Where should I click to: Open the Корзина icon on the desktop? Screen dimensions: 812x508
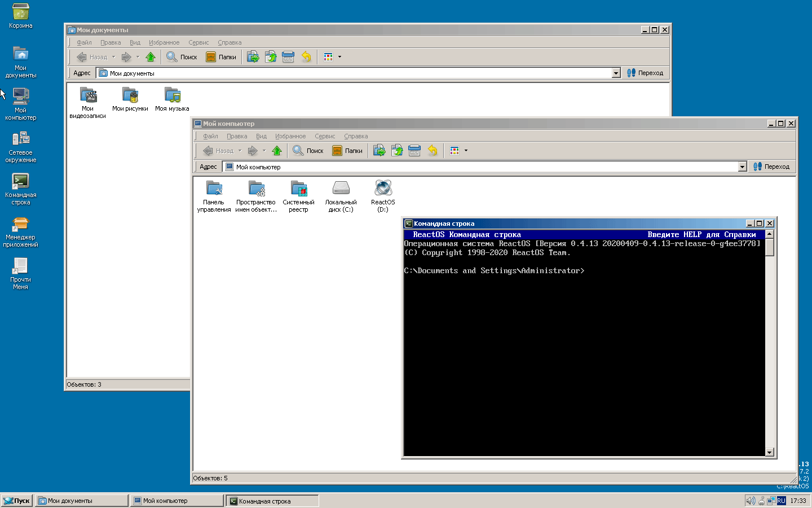[x=20, y=12]
